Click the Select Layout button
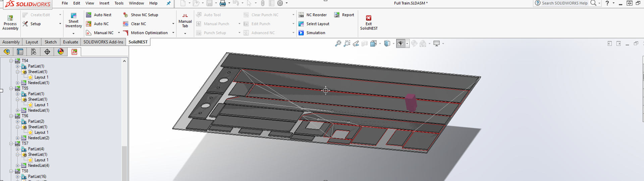The width and height of the screenshot is (644, 181). point(317,24)
